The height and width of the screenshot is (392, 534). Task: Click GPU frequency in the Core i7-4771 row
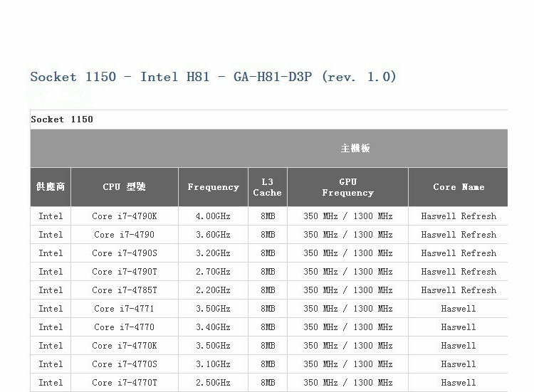[347, 309]
